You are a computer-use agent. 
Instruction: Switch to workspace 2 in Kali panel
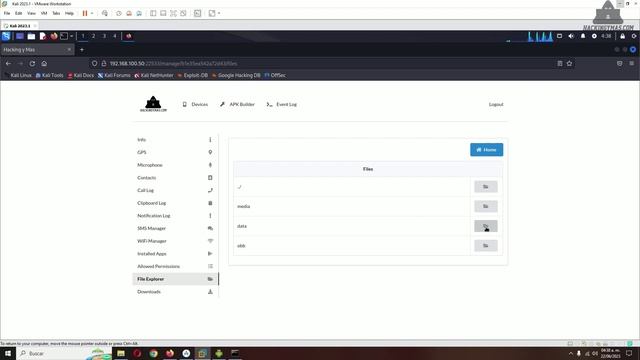93,36
